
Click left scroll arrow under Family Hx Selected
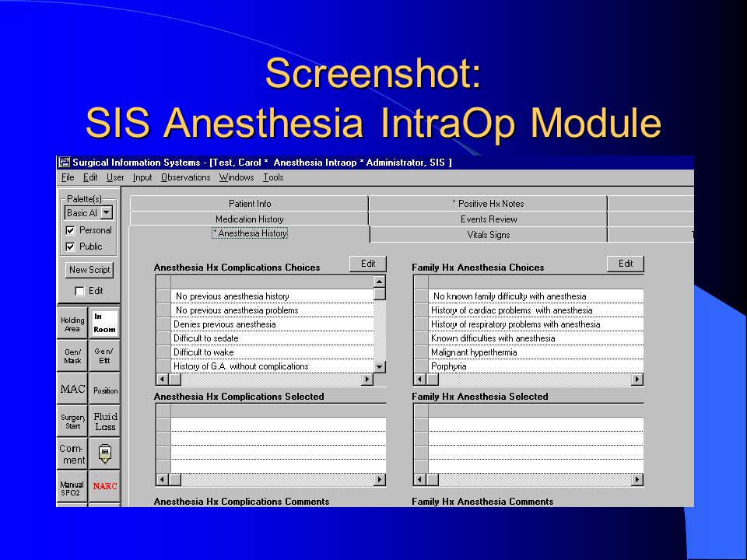coord(419,480)
